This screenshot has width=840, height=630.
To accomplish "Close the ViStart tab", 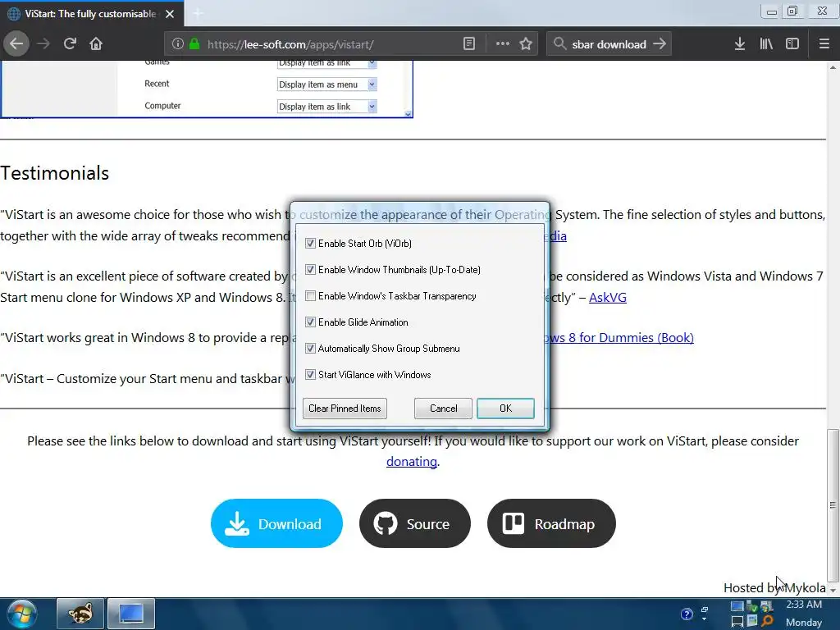I will (170, 14).
